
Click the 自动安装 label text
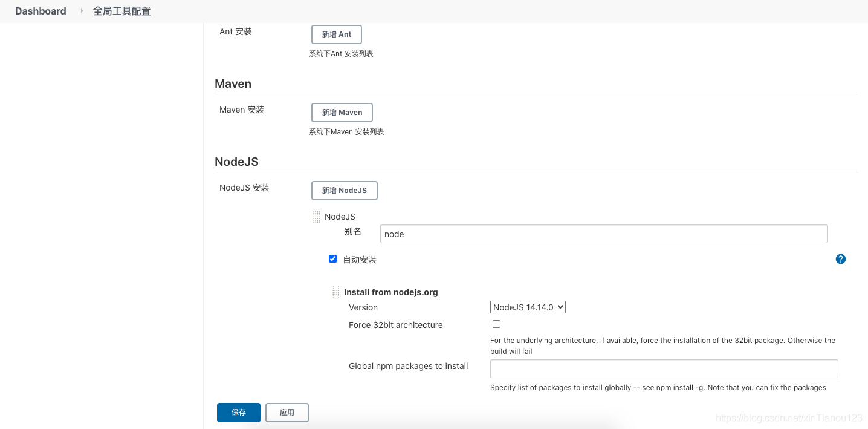pyautogui.click(x=360, y=260)
